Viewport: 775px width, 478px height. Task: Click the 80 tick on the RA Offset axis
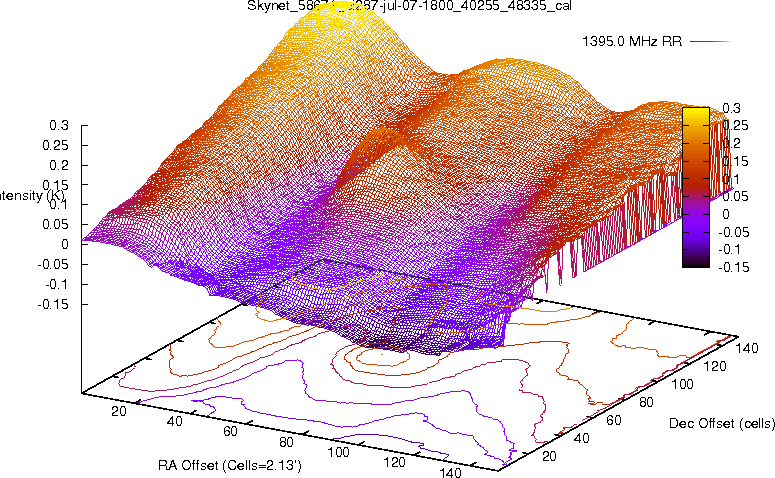click(x=286, y=441)
